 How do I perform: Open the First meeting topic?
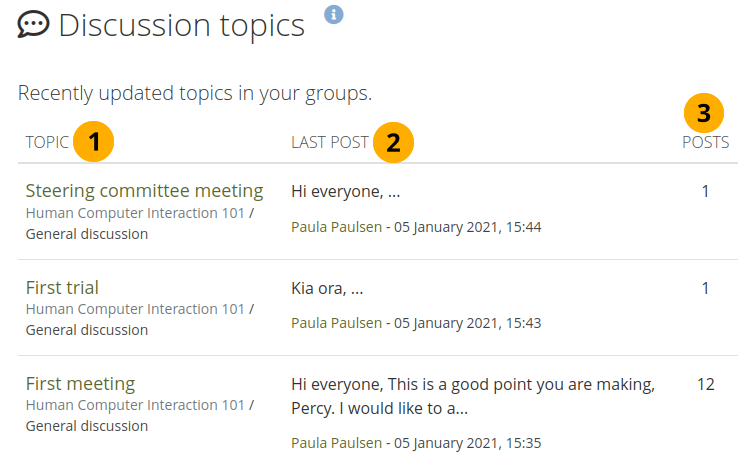point(80,383)
